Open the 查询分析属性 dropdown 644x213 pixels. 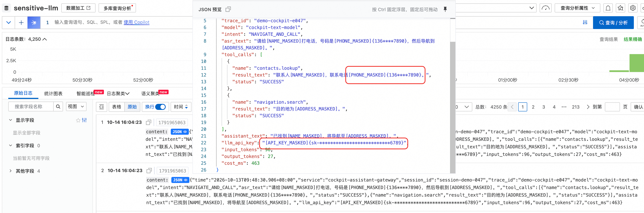[x=577, y=8]
